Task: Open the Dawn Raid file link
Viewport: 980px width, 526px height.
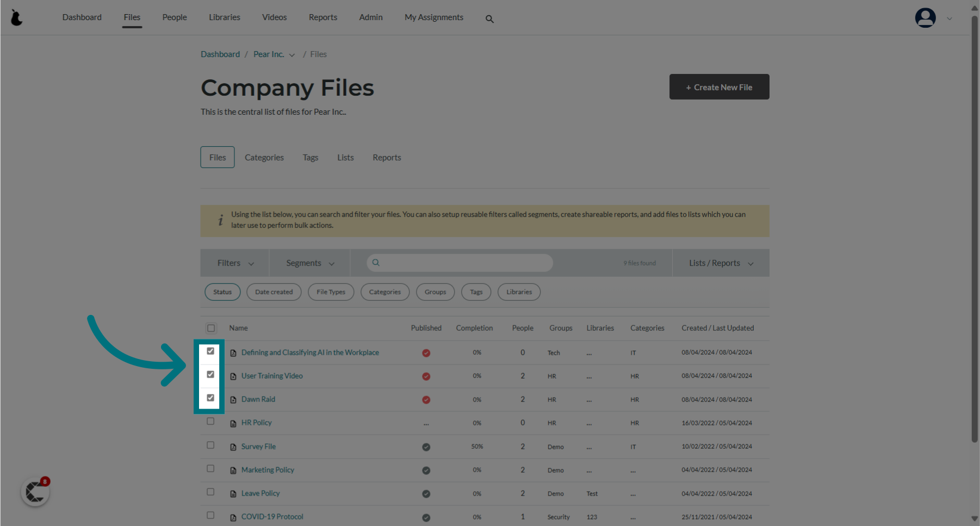Action: pos(258,399)
